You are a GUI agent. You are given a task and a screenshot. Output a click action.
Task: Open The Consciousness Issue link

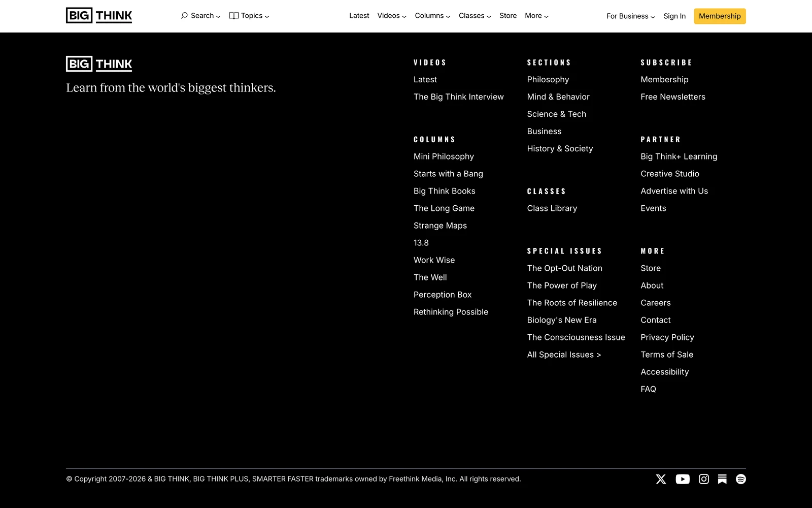pos(576,338)
